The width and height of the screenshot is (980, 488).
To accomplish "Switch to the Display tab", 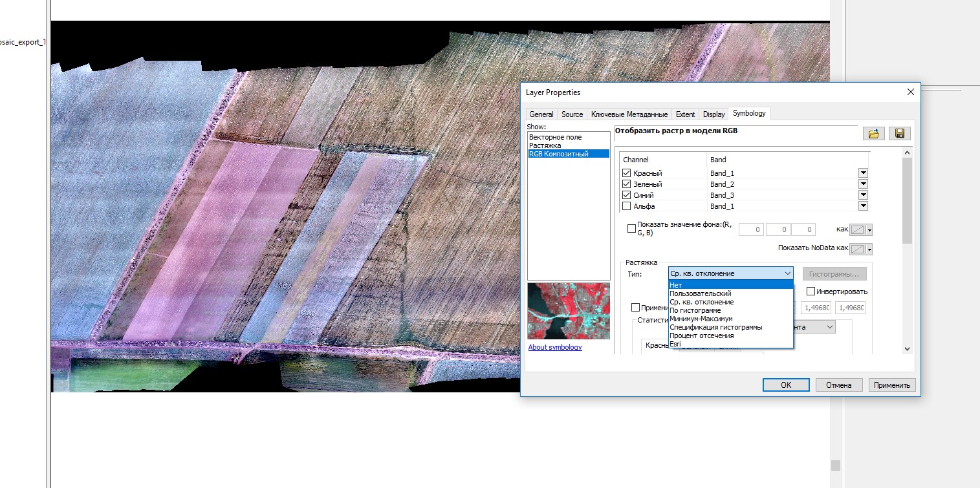I will coord(714,114).
